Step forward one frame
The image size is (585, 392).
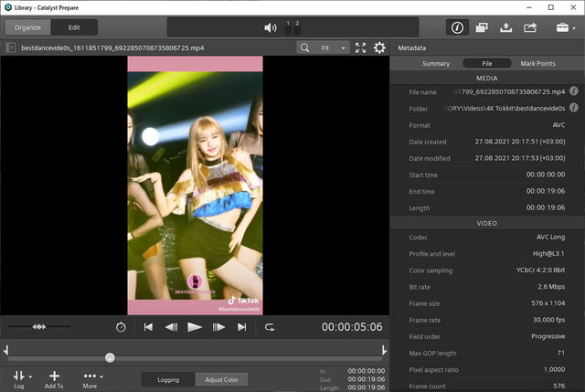pos(218,326)
